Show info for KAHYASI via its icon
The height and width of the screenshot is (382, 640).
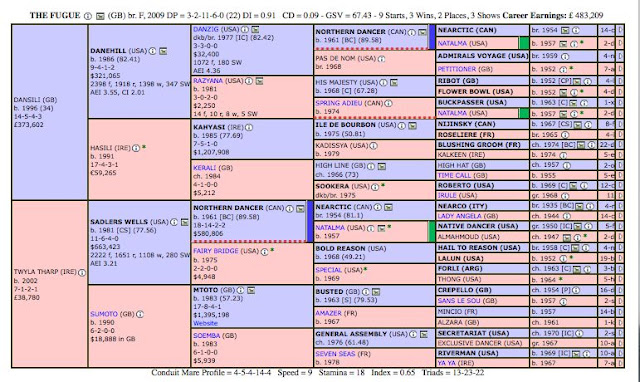click(x=249, y=127)
